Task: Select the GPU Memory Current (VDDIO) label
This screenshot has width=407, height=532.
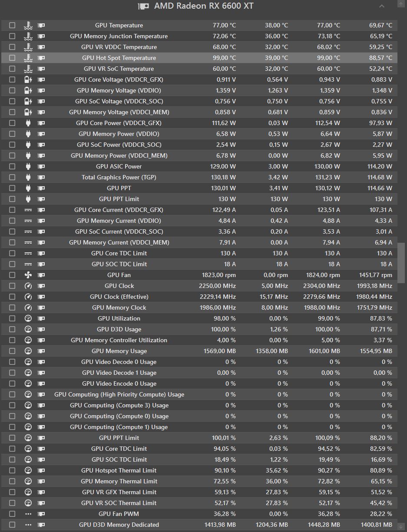Action: coord(119,221)
